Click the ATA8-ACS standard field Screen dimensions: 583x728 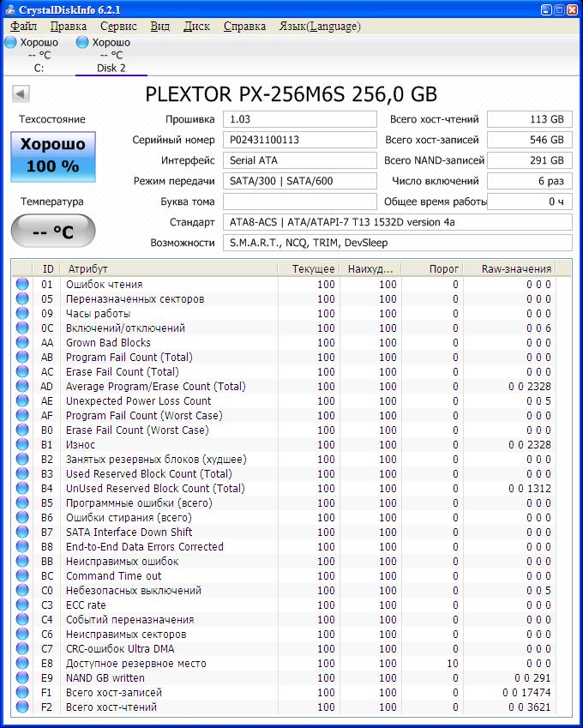click(398, 222)
